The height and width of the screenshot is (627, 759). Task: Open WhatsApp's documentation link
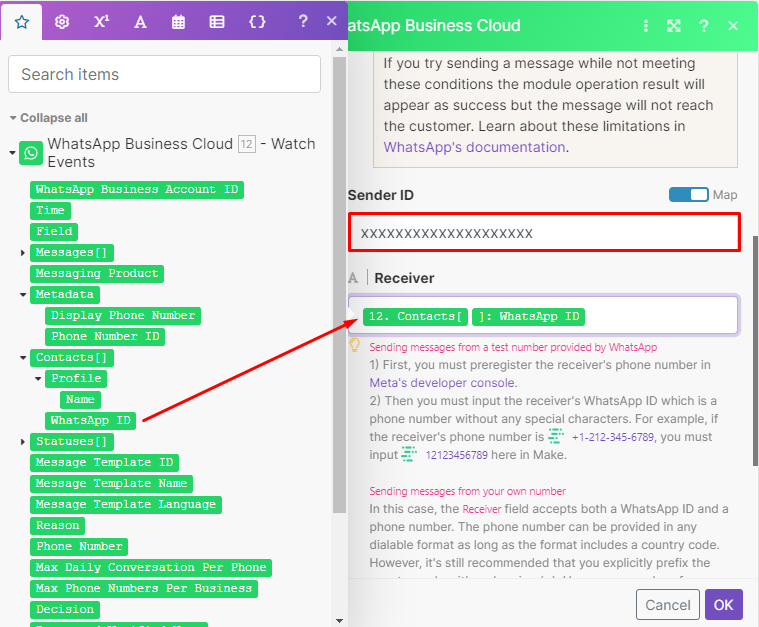coord(474,147)
